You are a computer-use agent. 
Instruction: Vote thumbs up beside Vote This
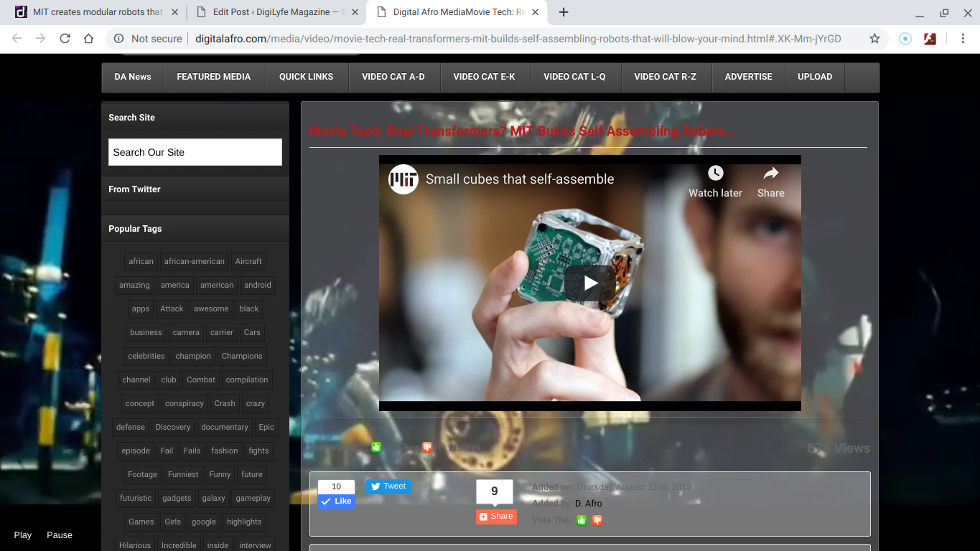pos(582,520)
